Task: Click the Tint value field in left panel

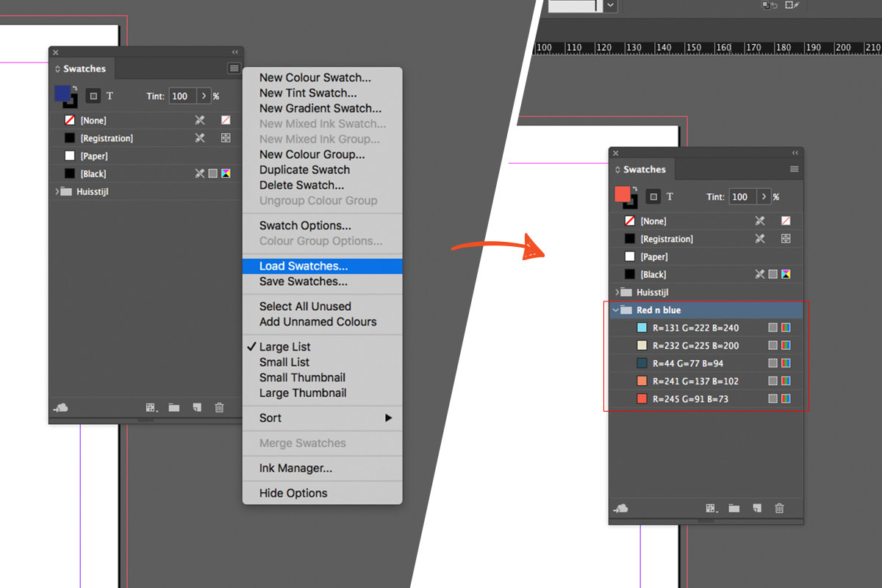Action: point(182,96)
